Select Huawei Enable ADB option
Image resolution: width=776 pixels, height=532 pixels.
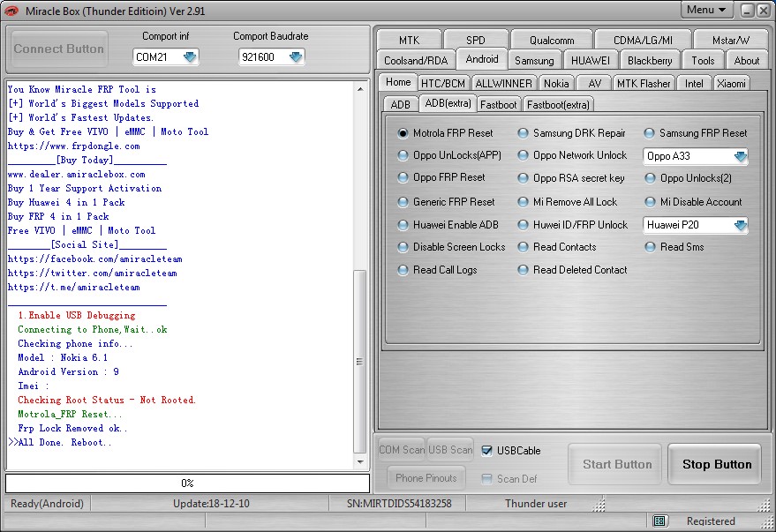click(x=403, y=225)
